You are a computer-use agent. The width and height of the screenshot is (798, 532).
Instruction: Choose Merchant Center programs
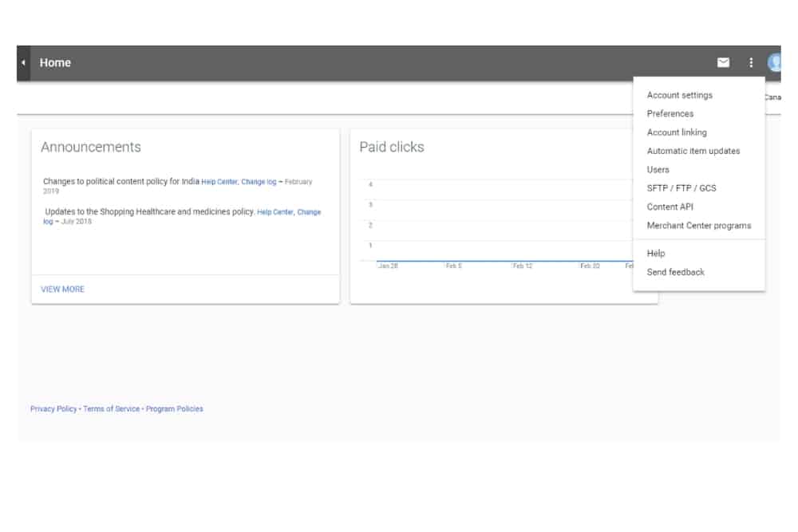699,226
